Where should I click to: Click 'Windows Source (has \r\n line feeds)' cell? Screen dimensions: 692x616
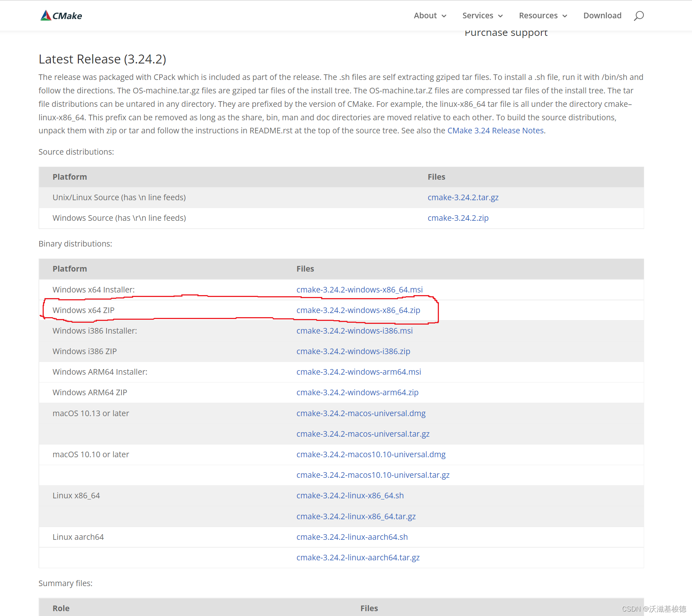click(x=119, y=218)
